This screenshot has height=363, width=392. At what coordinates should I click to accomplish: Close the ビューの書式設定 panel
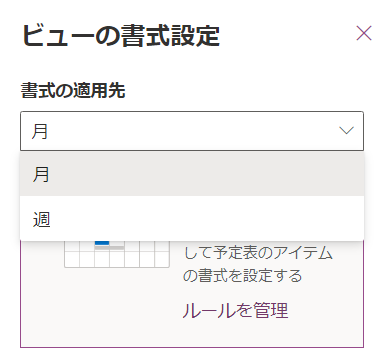click(364, 33)
